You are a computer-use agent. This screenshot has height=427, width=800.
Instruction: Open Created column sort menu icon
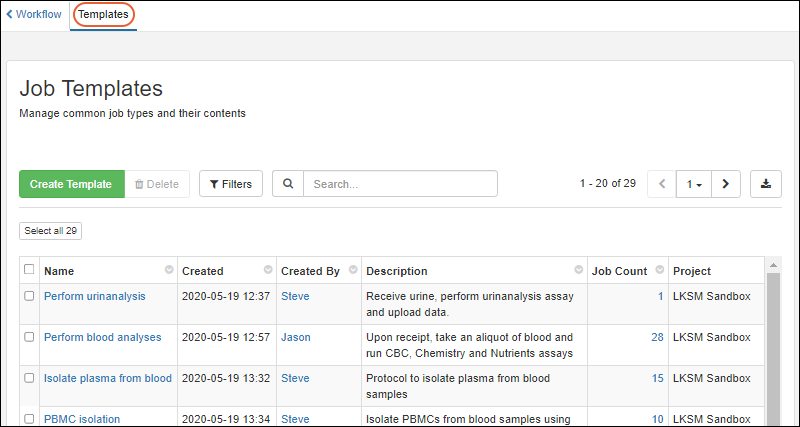268,271
